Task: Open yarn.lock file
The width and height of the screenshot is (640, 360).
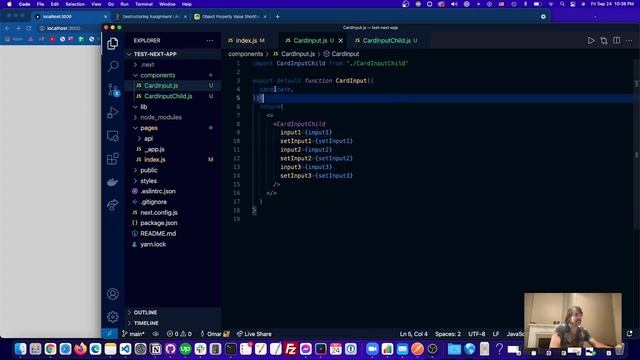Action: click(173, 244)
